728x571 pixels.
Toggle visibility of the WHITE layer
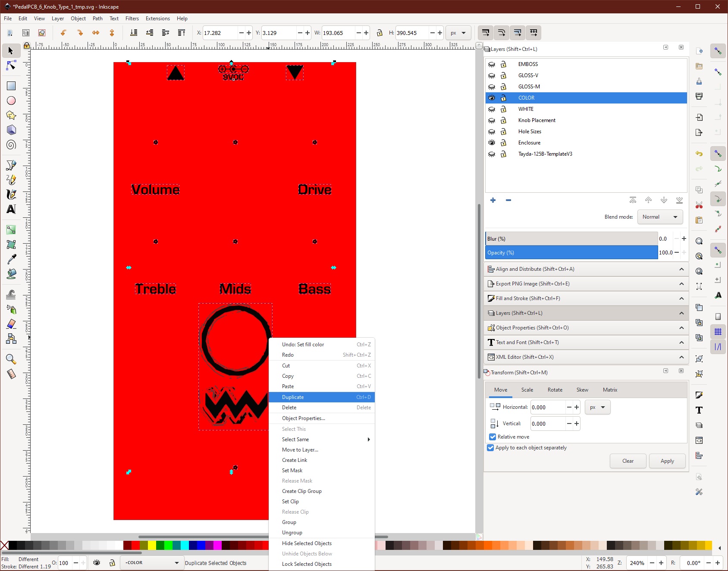pos(492,109)
